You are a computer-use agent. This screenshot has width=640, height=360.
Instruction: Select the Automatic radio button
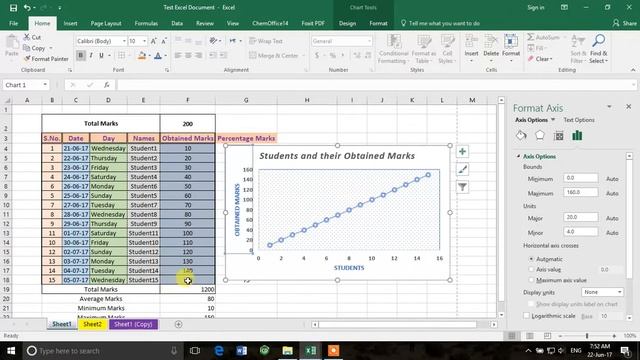[531, 259]
